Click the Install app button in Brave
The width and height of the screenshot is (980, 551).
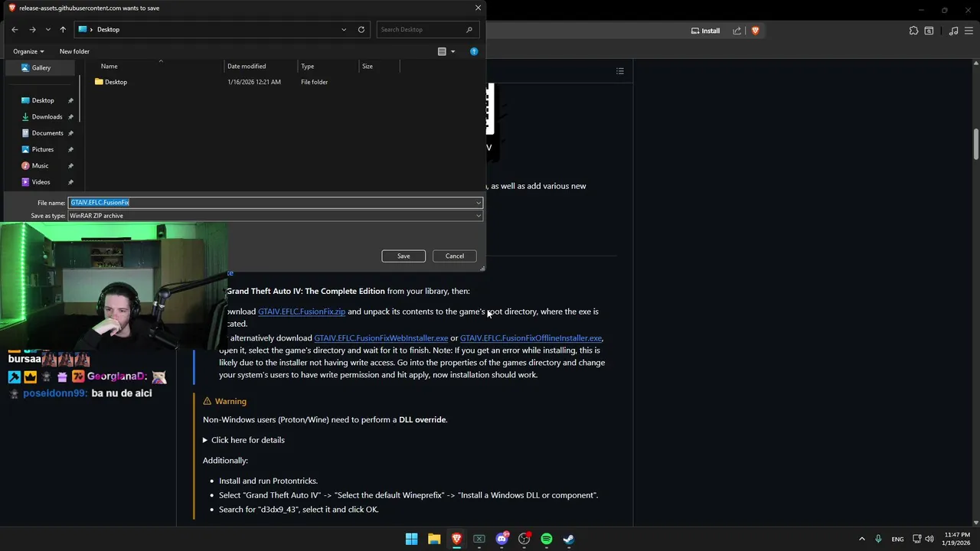[x=706, y=31]
